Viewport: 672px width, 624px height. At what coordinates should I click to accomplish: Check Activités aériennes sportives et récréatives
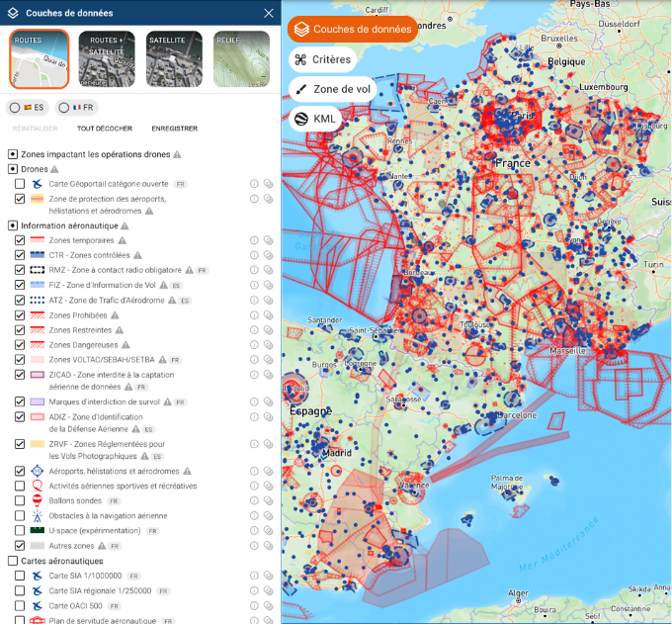point(20,487)
